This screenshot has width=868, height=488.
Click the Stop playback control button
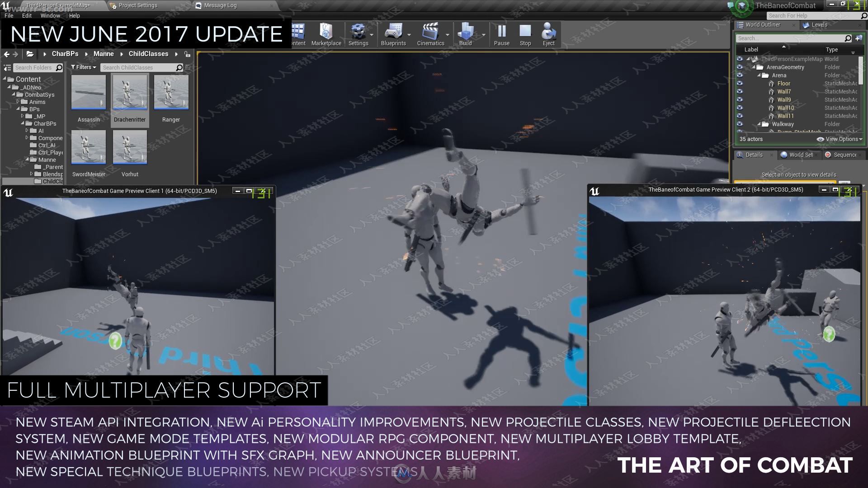pyautogui.click(x=524, y=33)
